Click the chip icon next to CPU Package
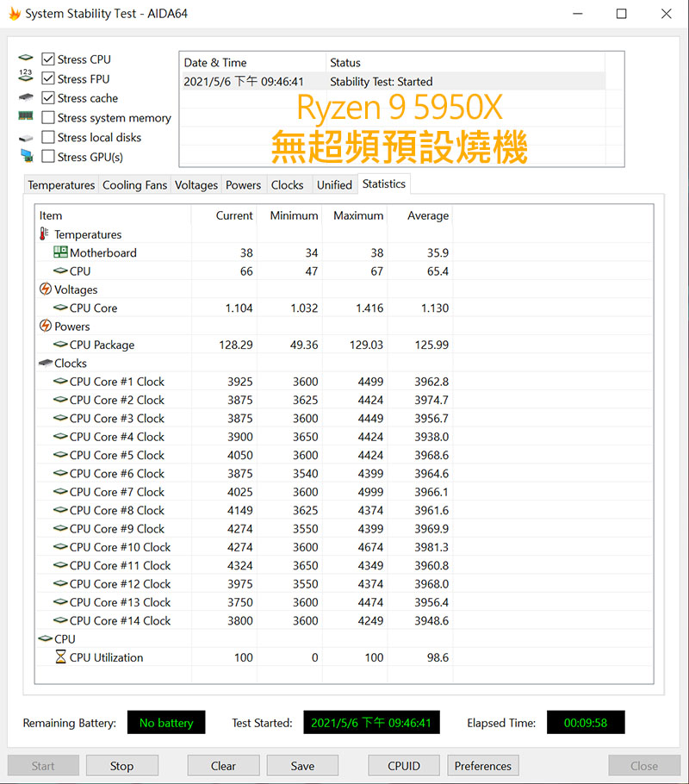Screen dimensions: 689x784 click(x=60, y=344)
